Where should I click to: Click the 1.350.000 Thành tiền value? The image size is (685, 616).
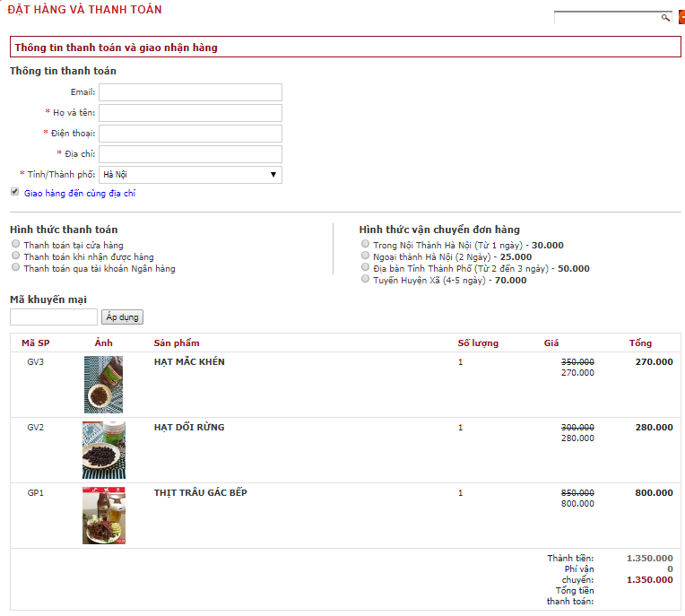click(650, 558)
